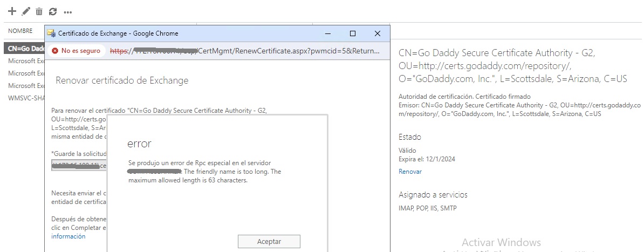
Task: Click the Renovar link in details pane
Action: point(410,172)
